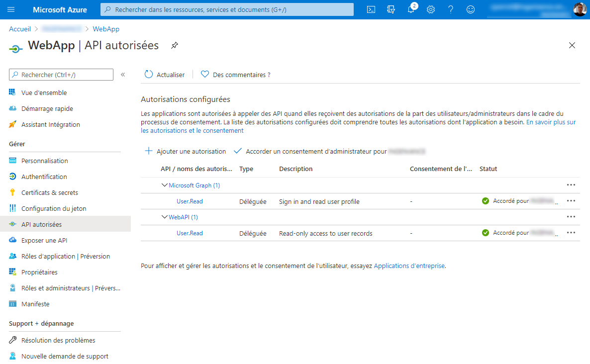Screen dimensions: 590x364
Task: Open User.Read permission under Microsoft Graph
Action: tap(190, 201)
